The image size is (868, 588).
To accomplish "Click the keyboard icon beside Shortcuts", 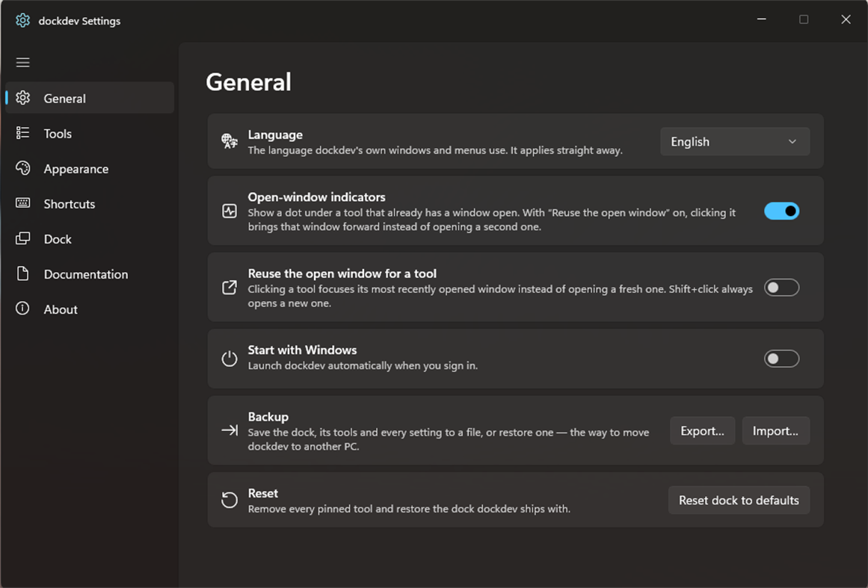I will click(x=22, y=203).
